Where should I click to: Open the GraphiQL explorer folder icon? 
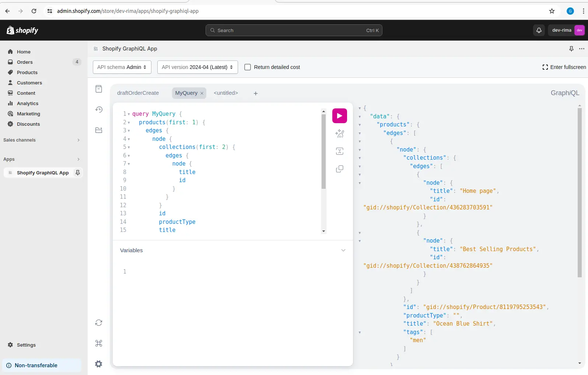pyautogui.click(x=99, y=130)
